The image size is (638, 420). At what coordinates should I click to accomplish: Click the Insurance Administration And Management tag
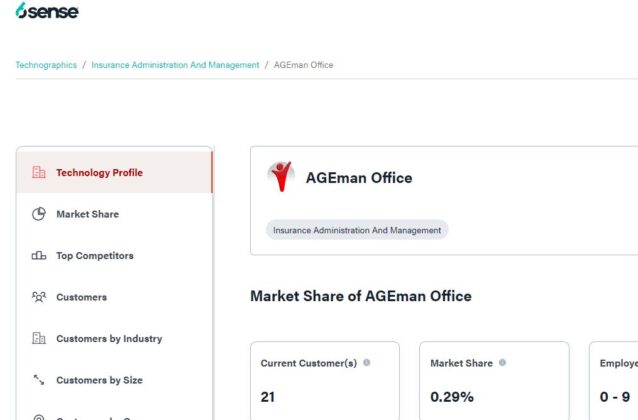(x=357, y=230)
